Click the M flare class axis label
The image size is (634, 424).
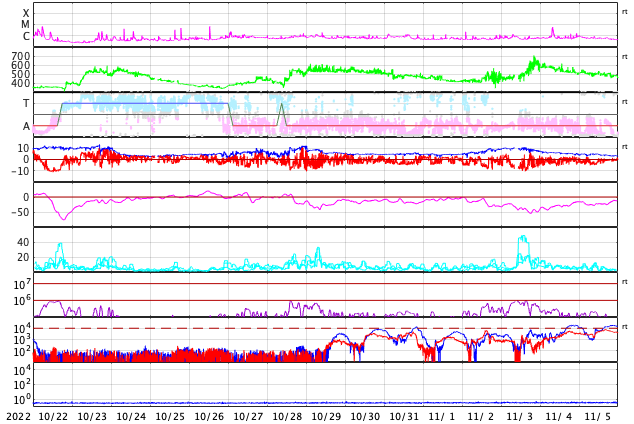tap(26, 25)
